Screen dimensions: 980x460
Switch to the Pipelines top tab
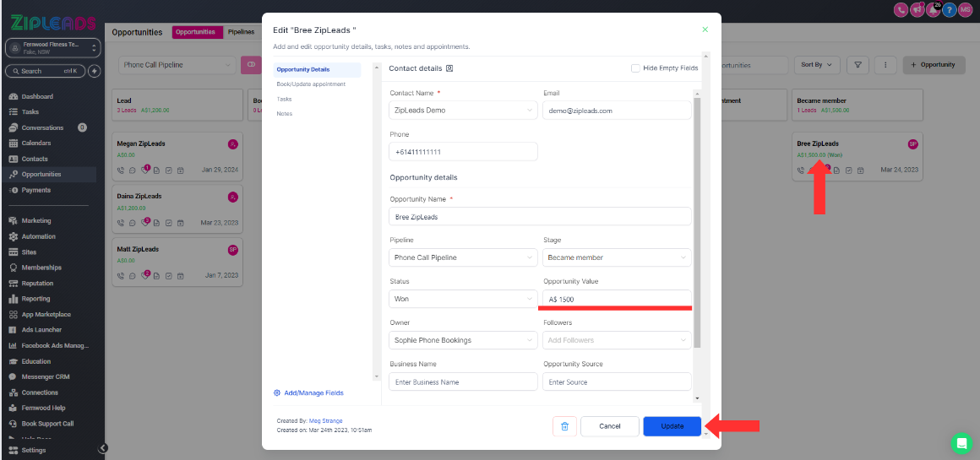pyautogui.click(x=242, y=32)
